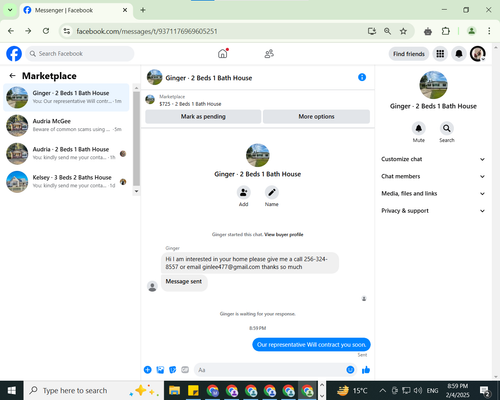Click in the Search Facebook field

[x=80, y=54]
